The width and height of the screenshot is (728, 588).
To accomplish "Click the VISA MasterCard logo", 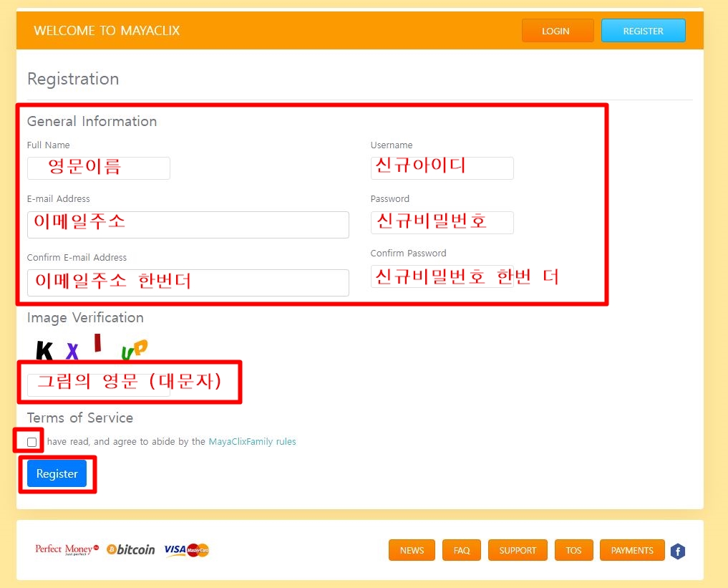I will point(187,550).
